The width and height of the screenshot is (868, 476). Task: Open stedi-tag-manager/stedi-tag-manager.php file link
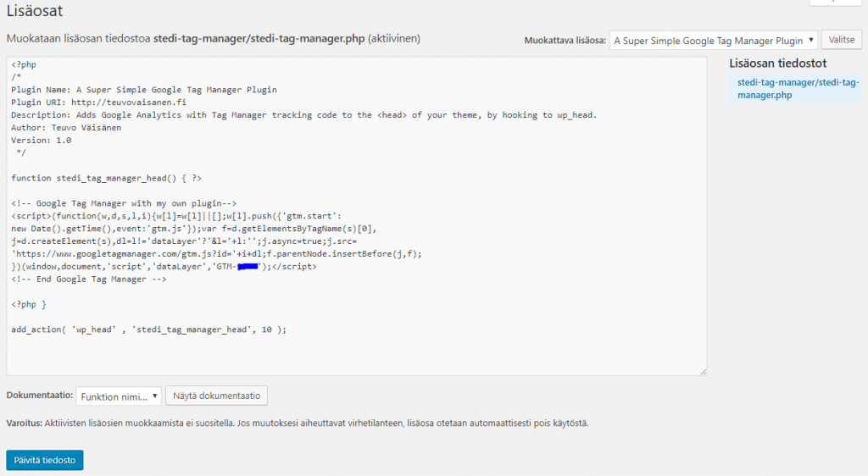click(x=798, y=88)
